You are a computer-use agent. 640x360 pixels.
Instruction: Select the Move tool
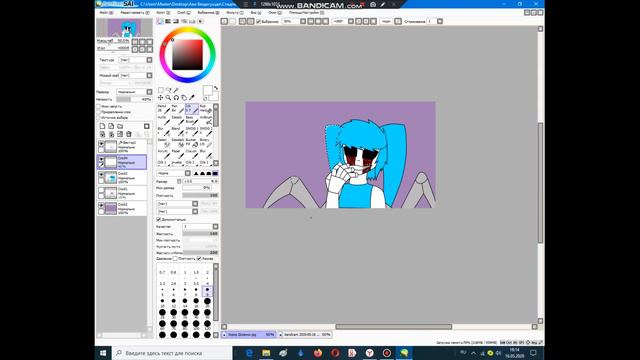tap(161, 98)
